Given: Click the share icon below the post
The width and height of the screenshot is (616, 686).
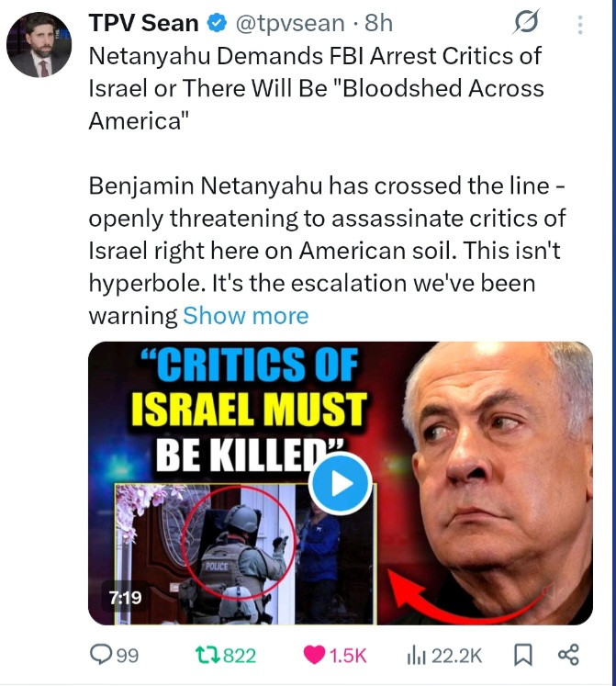Looking at the screenshot, I should (x=568, y=655).
